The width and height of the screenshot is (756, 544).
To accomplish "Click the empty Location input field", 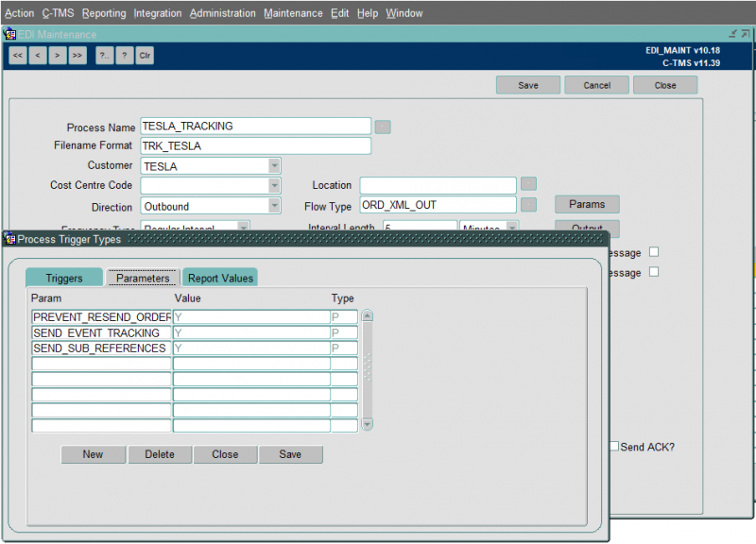I will (x=438, y=185).
